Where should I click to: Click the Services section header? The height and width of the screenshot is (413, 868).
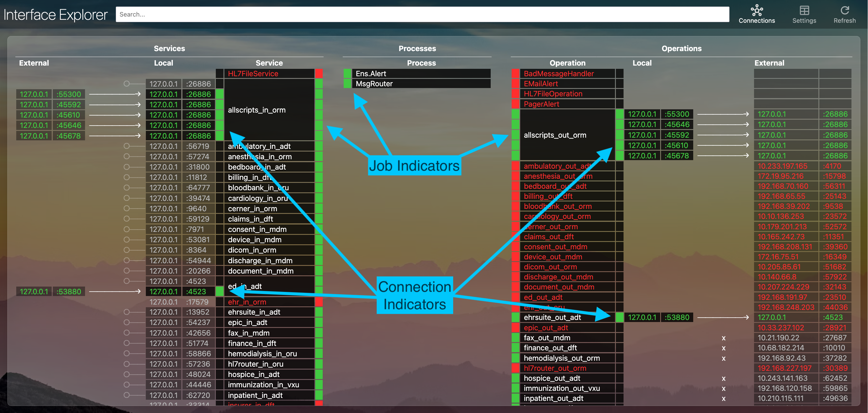[x=169, y=48]
